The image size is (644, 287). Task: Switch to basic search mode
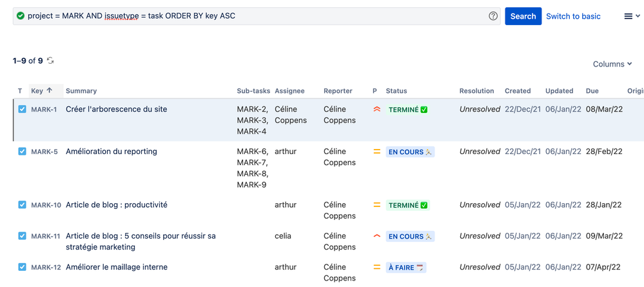click(573, 16)
